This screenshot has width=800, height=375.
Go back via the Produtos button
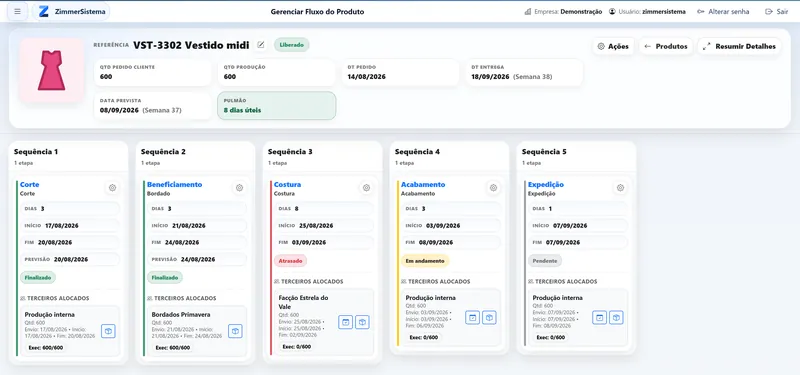666,46
